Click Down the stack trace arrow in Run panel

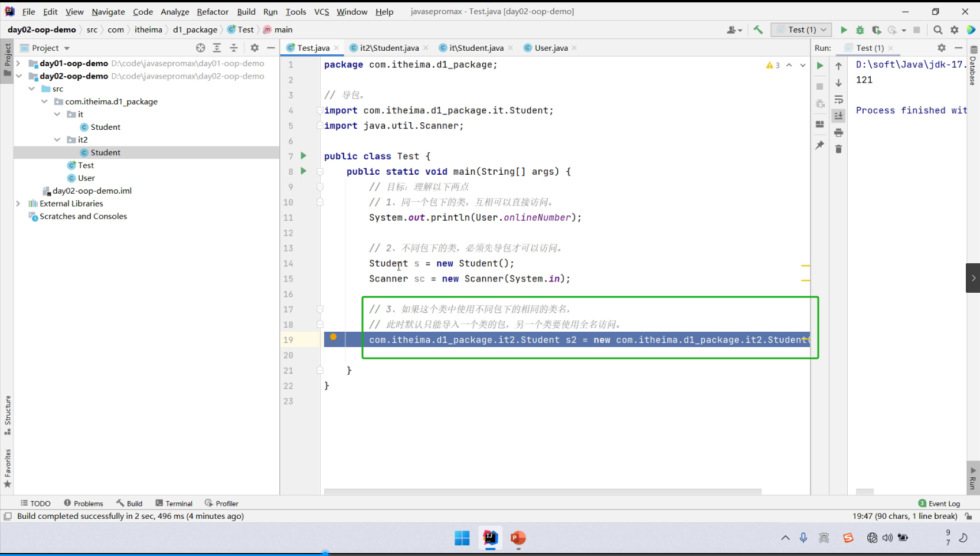coord(838,83)
